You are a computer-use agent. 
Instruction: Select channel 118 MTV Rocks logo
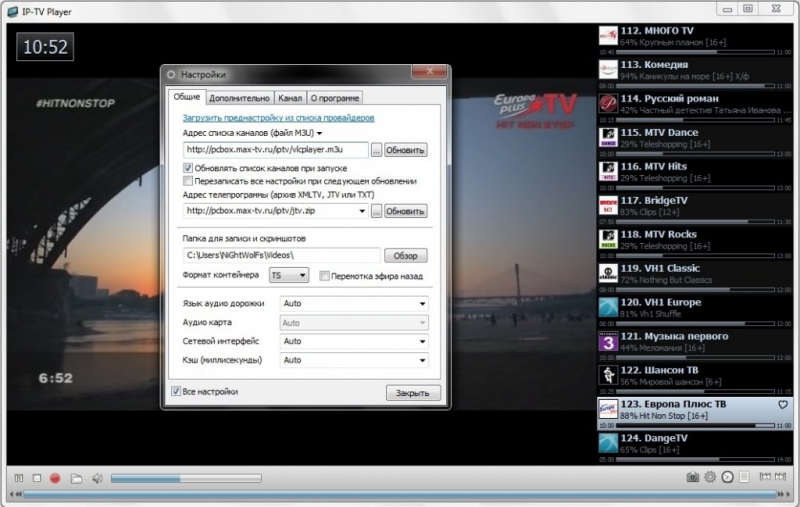pyautogui.click(x=608, y=239)
